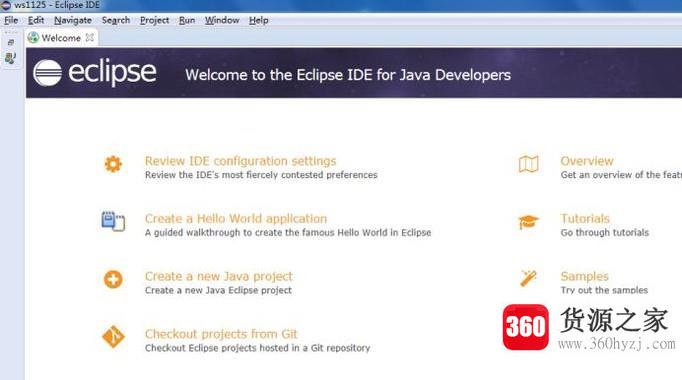The image size is (682, 380).
Task: Click 'Create a new Java Eclipse project' description
Action: 218,290
